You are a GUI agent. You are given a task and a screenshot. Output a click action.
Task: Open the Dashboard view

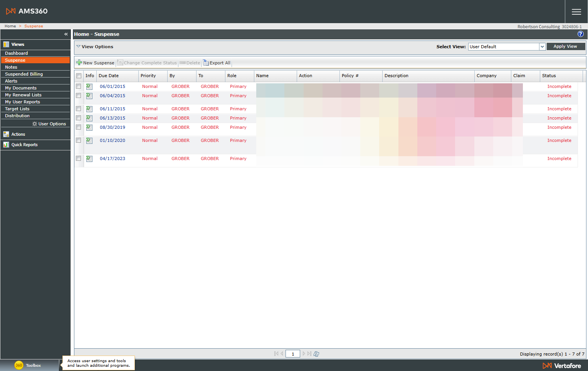(35, 53)
